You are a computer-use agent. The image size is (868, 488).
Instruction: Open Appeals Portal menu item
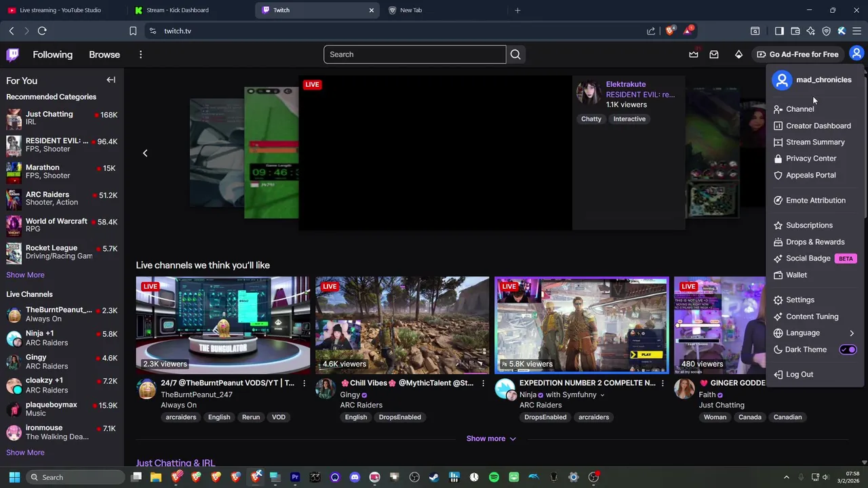[816, 175]
